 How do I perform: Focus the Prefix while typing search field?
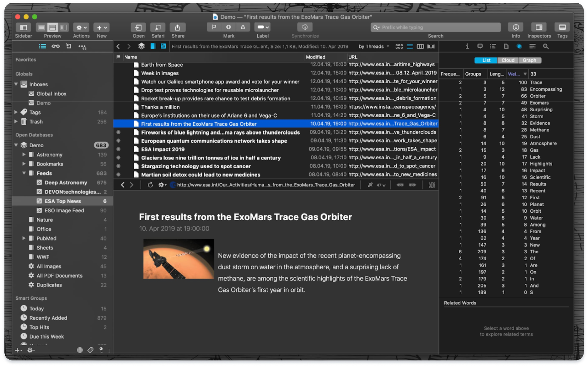[436, 27]
